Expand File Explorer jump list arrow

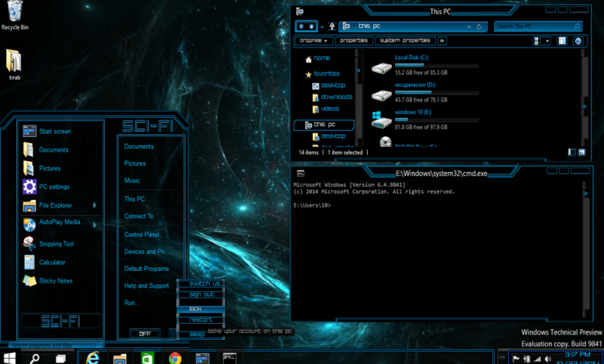tap(94, 205)
